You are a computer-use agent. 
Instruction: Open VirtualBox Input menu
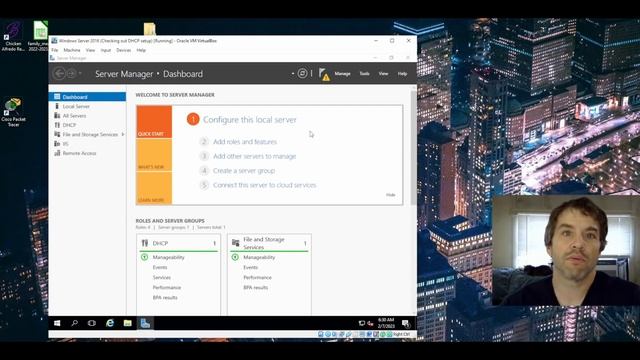[x=106, y=50]
